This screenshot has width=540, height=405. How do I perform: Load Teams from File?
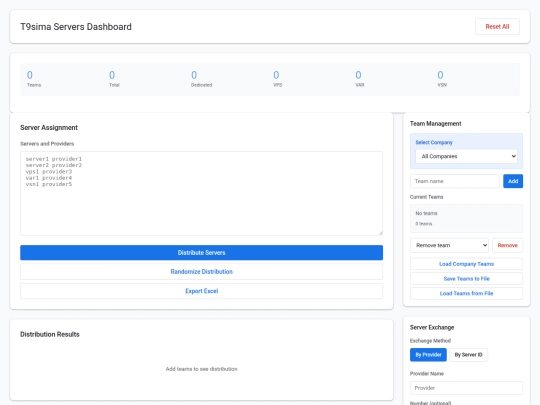(x=466, y=293)
